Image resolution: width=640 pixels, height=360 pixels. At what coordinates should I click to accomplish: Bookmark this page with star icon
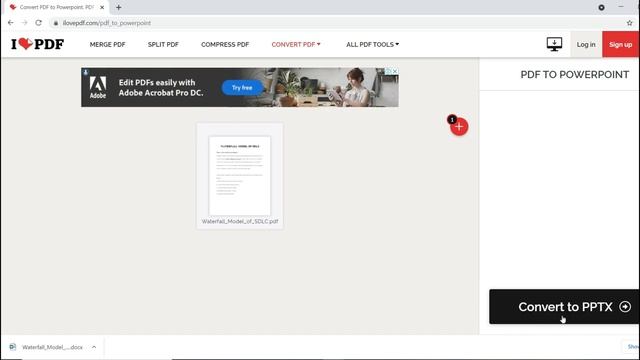point(629,23)
